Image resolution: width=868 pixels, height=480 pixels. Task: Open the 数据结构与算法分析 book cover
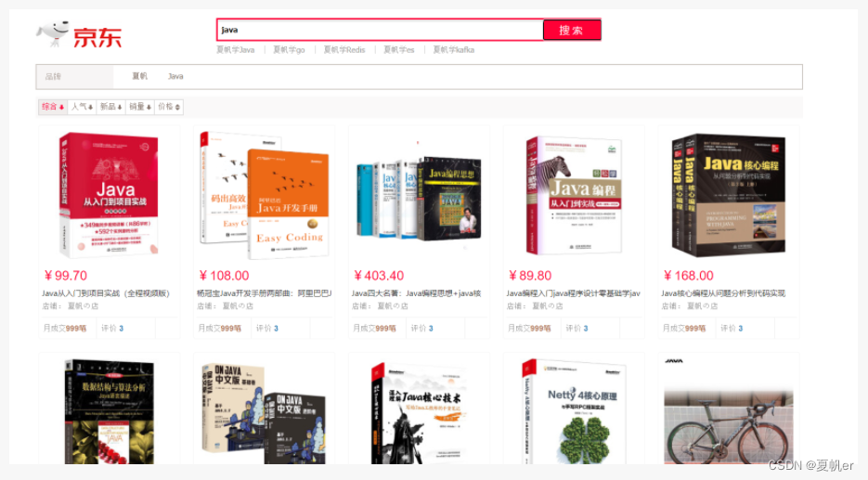click(109, 412)
